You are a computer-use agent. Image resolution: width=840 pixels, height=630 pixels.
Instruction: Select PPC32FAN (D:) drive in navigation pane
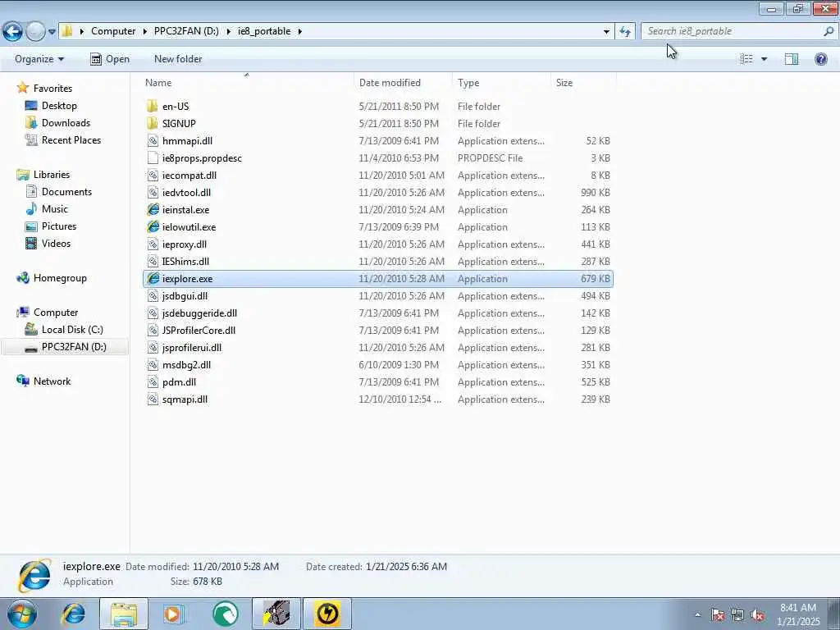click(x=74, y=347)
